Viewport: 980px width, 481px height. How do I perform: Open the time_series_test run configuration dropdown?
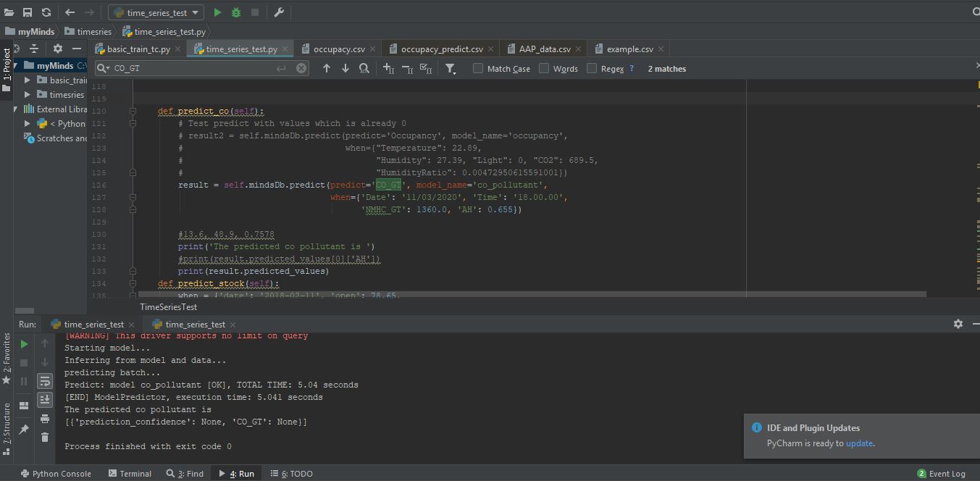point(156,12)
